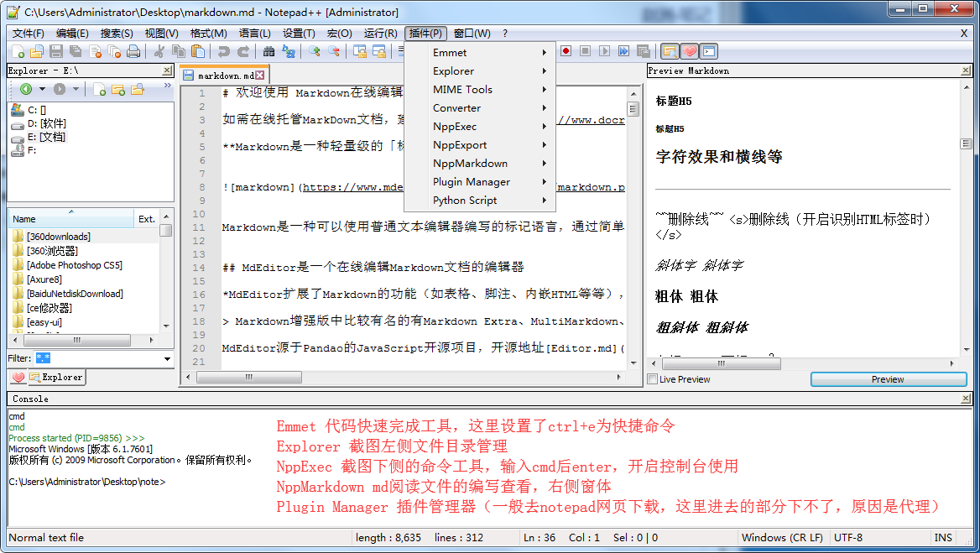Toggle NppExec console toolbar icon
This screenshot has height=553, width=980.
(708, 51)
